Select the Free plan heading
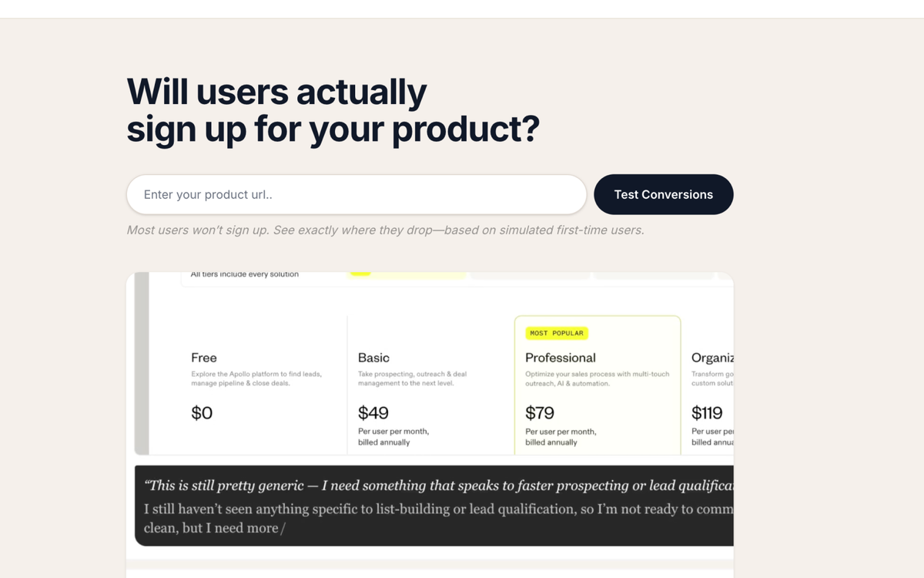The height and width of the screenshot is (578, 924). tap(204, 358)
